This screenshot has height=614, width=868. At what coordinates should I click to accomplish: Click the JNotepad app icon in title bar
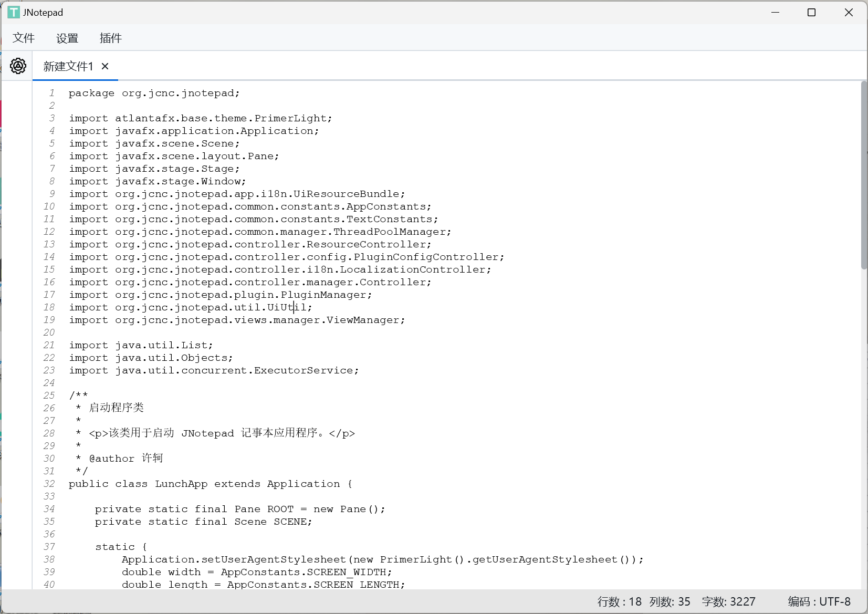[14, 12]
